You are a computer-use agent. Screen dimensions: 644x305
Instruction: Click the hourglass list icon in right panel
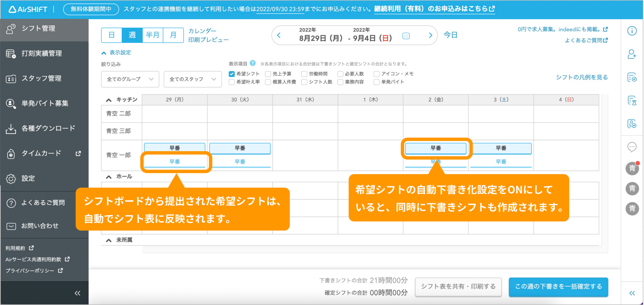[632, 101]
